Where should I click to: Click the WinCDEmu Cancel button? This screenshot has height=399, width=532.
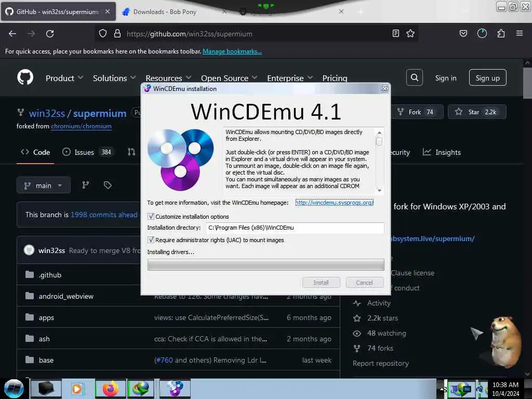pos(364,282)
